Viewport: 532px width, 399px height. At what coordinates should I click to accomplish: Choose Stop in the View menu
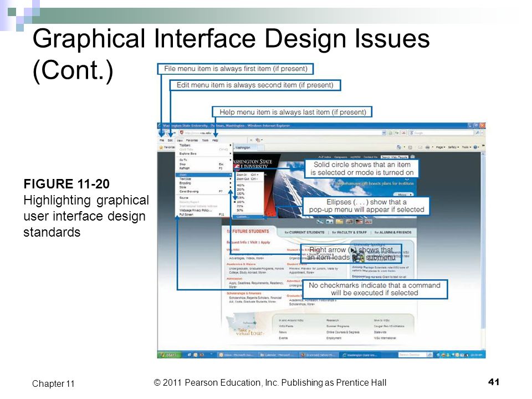(204, 164)
